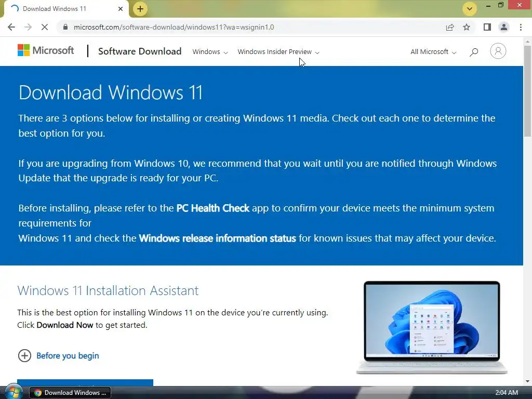The width and height of the screenshot is (532, 399).
Task: Click the forward navigation arrow
Action: (x=28, y=27)
